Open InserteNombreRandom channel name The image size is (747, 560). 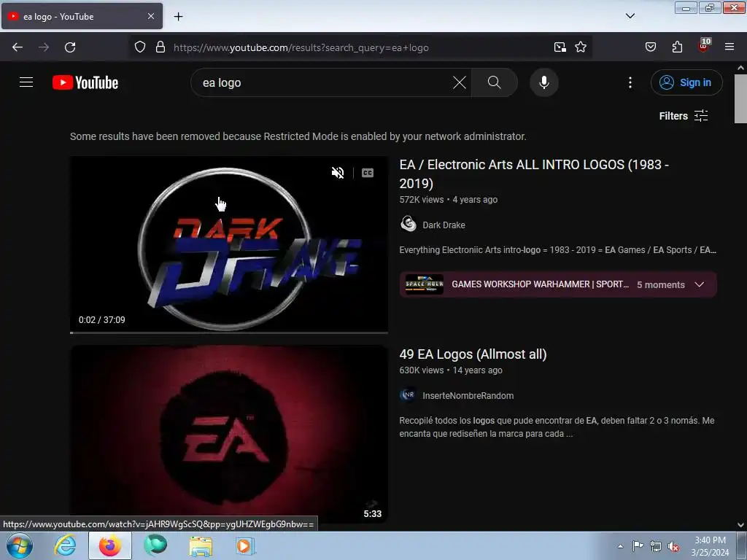(x=468, y=396)
